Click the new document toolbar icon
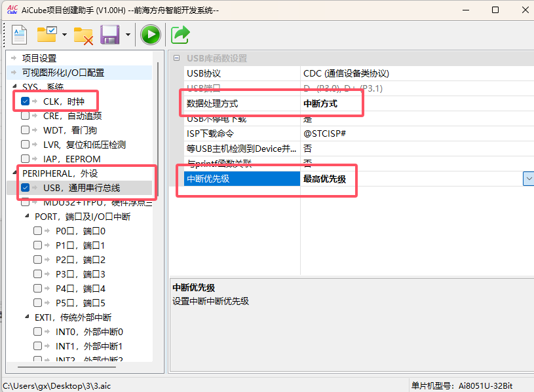This screenshot has width=534, height=392. coord(19,35)
